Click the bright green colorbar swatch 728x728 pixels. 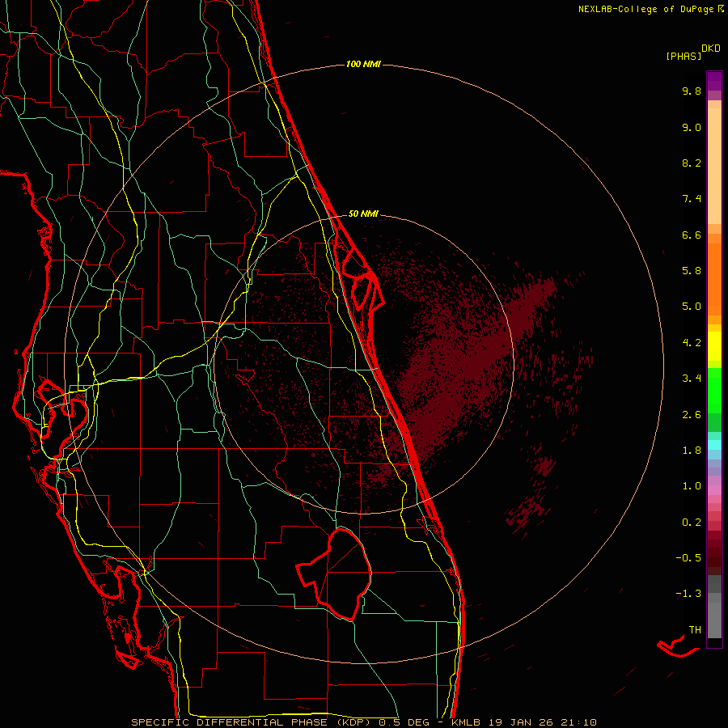pos(714,390)
